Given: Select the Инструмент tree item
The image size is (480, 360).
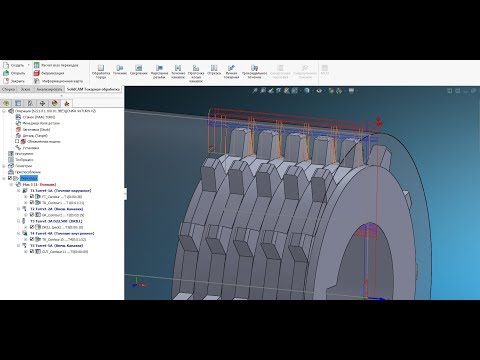Looking at the screenshot, I should [x=21, y=154].
